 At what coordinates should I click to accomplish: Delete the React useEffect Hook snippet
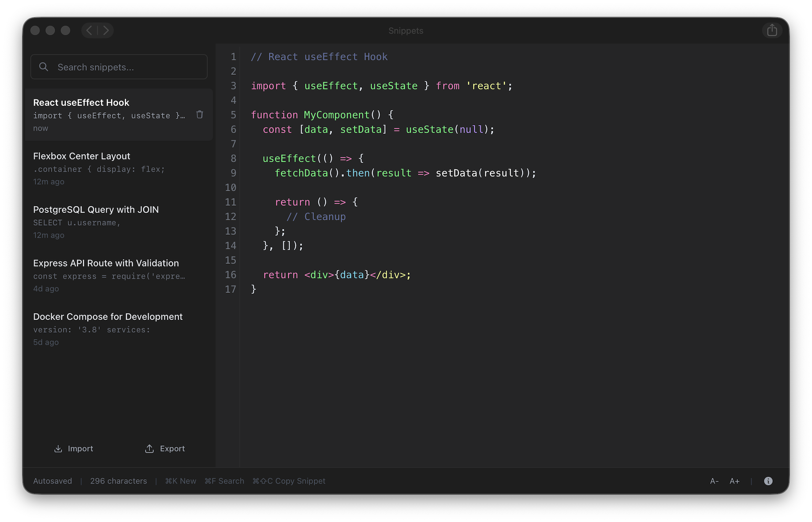tap(200, 114)
